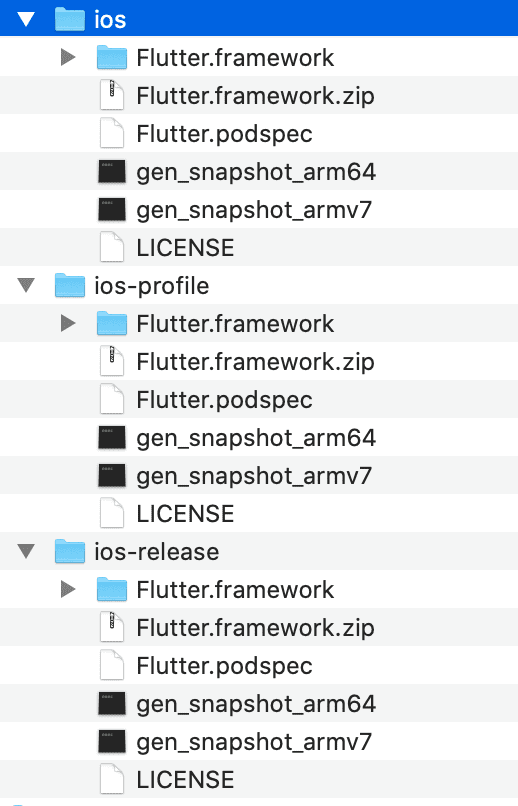Screen dimensions: 518x806
Task: Collapse the ios-release folder triangle
Action: click(26, 552)
